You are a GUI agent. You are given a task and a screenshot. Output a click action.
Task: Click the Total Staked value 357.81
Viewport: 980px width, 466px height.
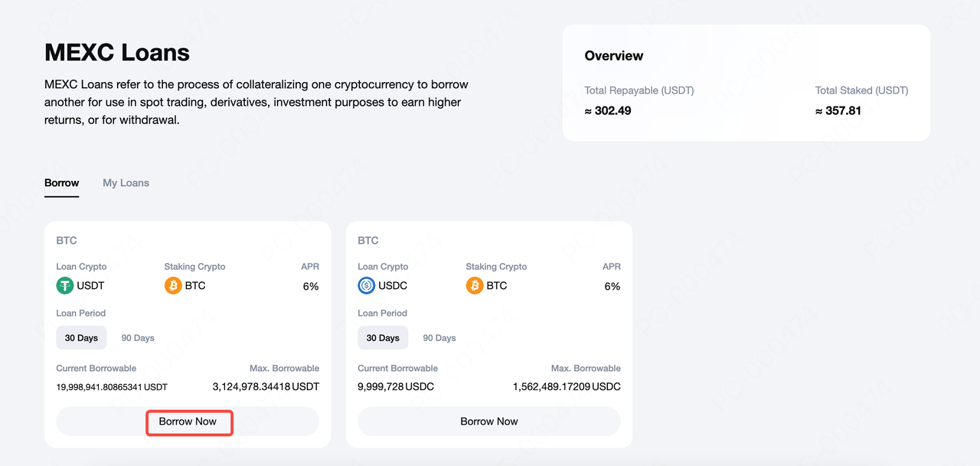tap(838, 111)
